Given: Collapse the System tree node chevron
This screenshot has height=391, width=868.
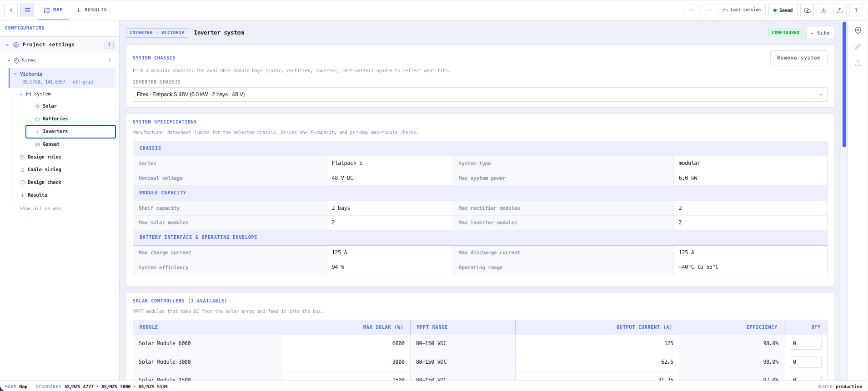Looking at the screenshot, I should coord(21,94).
